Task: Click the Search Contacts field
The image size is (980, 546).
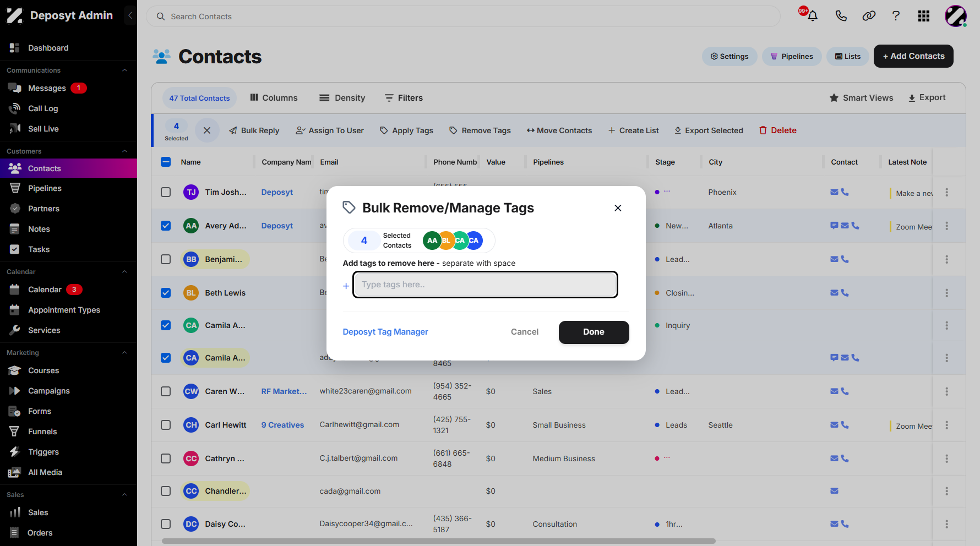Action: [463, 17]
